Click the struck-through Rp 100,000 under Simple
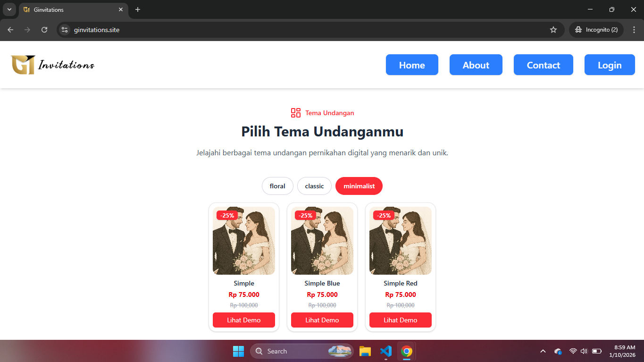644x362 pixels. (244, 305)
